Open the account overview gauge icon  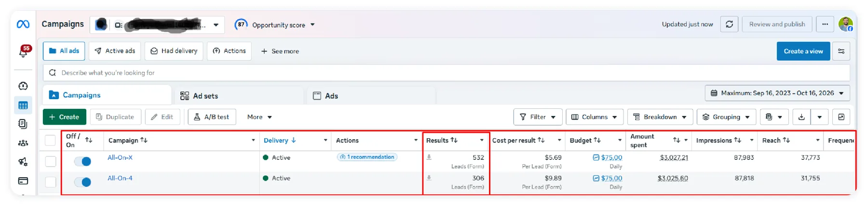coord(23,86)
